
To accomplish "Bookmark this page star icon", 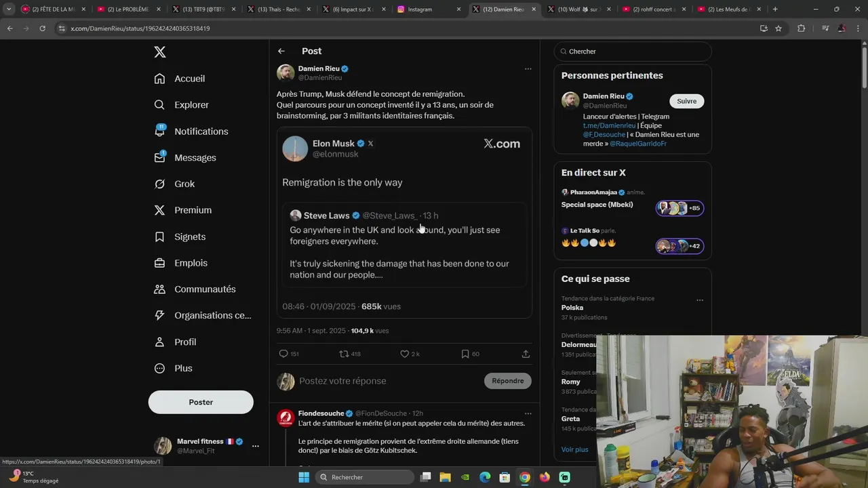I will pos(778,28).
